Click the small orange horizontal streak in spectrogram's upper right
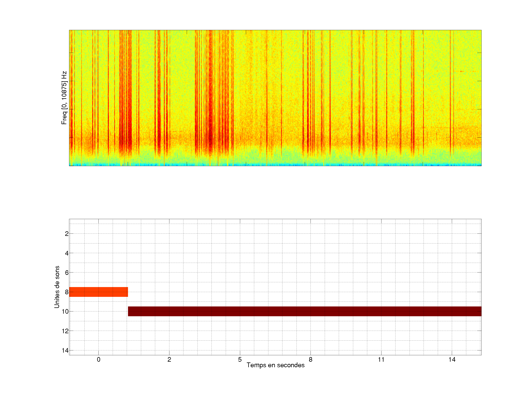The height and width of the screenshot is (399, 532). coord(462,71)
